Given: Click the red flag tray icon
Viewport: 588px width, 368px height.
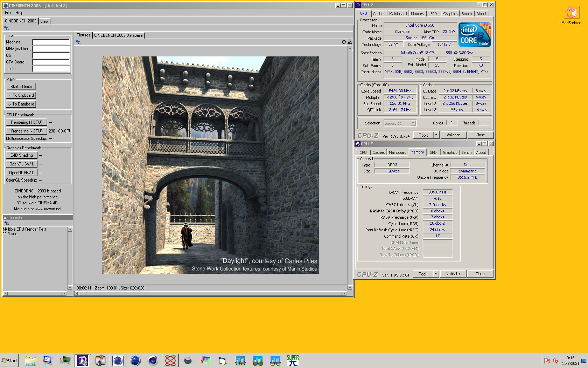Looking at the screenshot, I should (547, 361).
